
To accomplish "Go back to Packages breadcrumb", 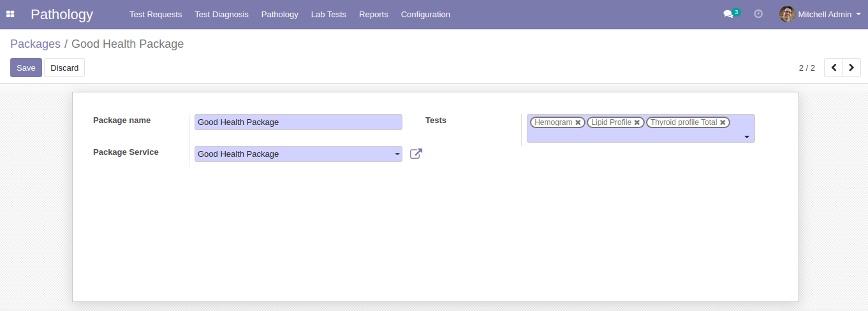I will pyautogui.click(x=35, y=44).
